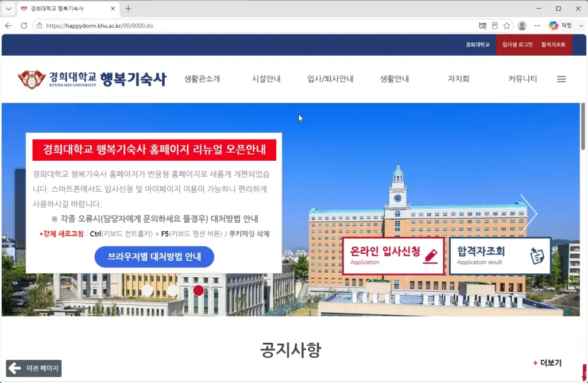
Task: Click the page vertical scrollbar thumb
Action: [x=583, y=126]
